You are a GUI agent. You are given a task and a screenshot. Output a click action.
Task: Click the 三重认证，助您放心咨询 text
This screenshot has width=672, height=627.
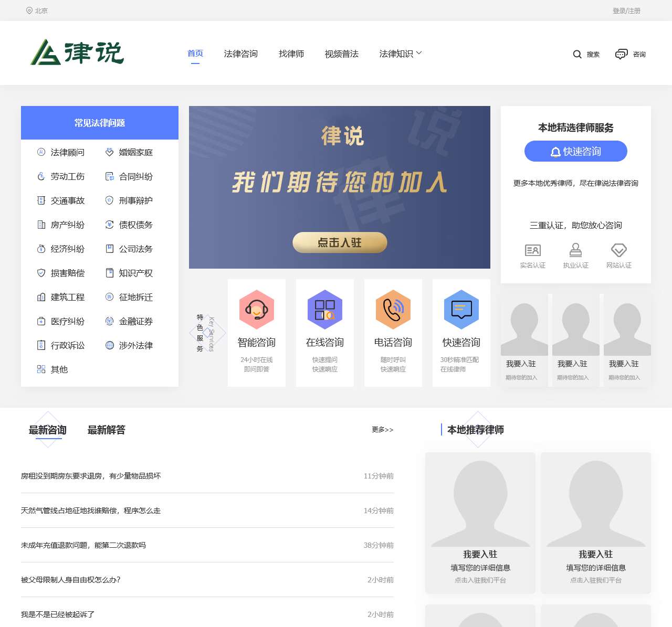click(x=576, y=225)
